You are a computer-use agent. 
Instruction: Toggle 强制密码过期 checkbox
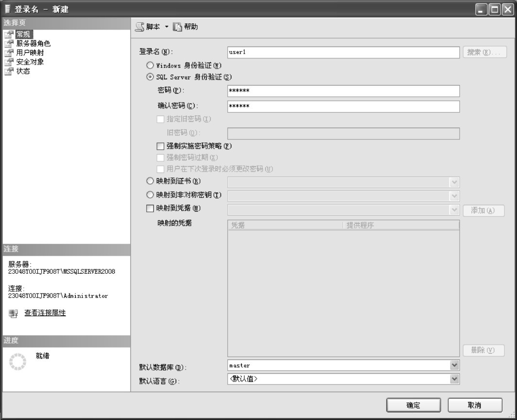point(160,157)
